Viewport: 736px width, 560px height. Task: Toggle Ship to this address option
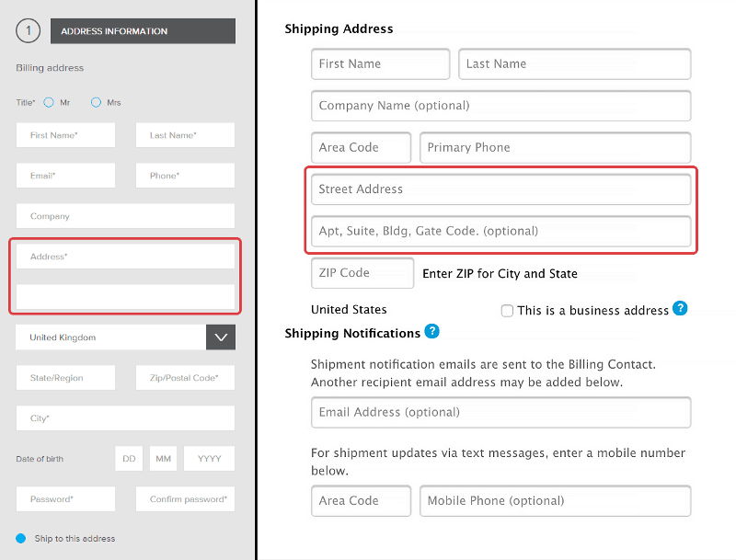click(x=20, y=539)
